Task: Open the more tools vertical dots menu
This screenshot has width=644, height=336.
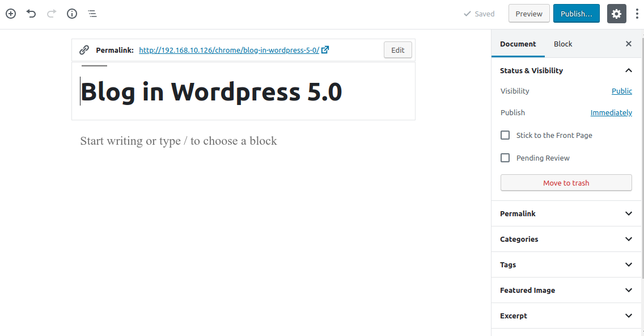Action: coord(637,14)
